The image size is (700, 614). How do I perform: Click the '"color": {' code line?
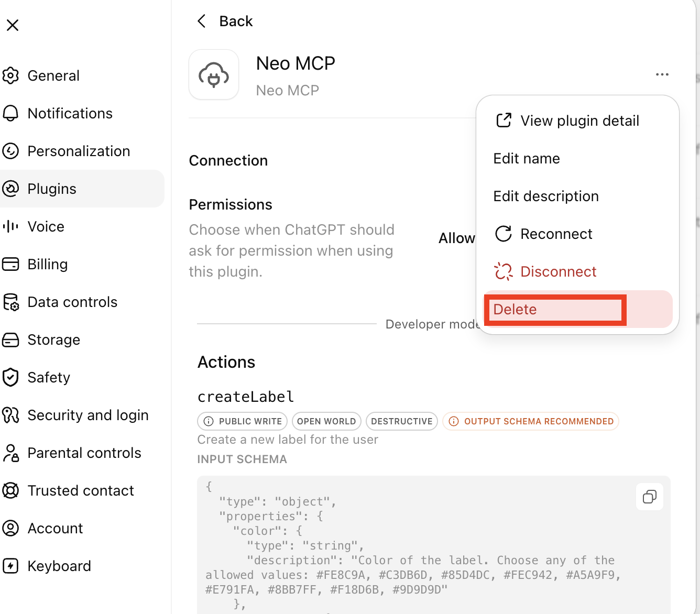pyautogui.click(x=268, y=531)
